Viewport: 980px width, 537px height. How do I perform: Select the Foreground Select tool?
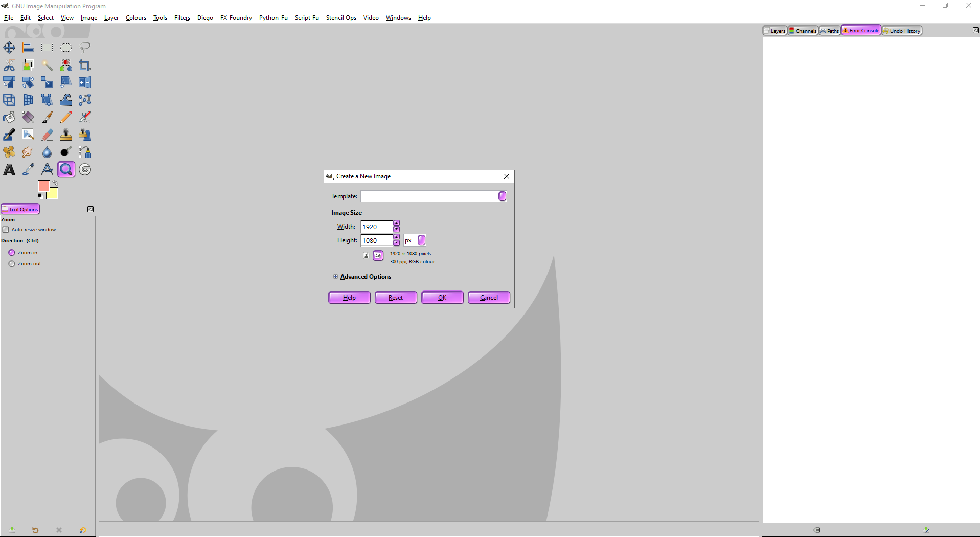28,65
